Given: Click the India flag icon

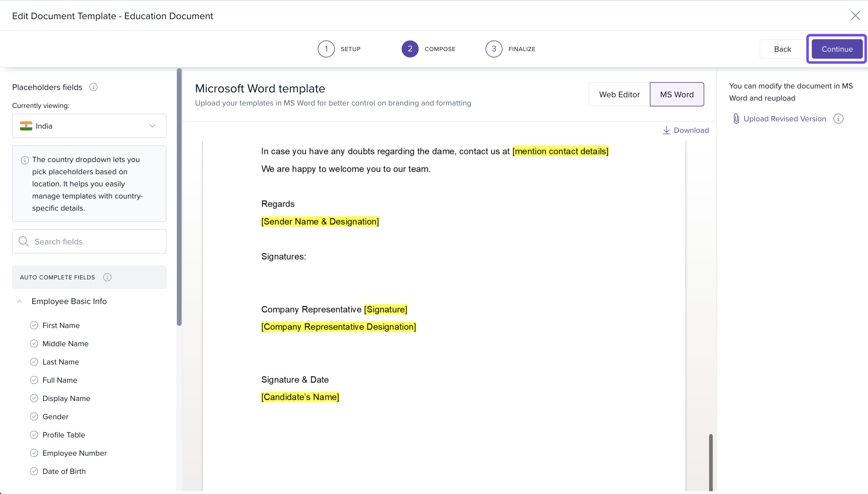Looking at the screenshot, I should 26,126.
